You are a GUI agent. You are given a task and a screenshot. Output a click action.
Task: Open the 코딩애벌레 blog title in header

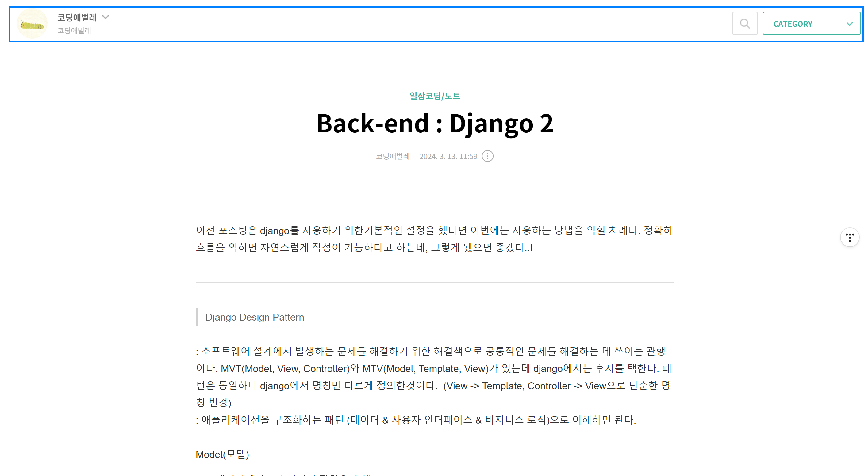point(77,17)
